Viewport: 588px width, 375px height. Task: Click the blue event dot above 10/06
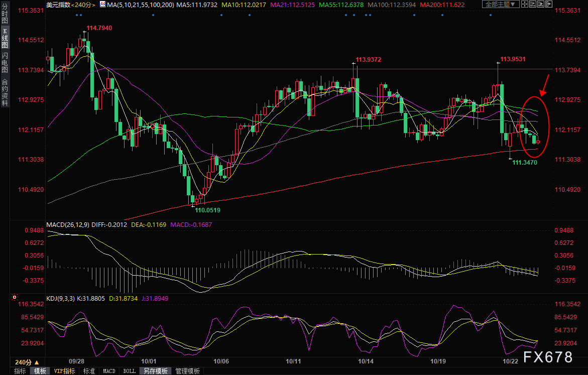221,15
